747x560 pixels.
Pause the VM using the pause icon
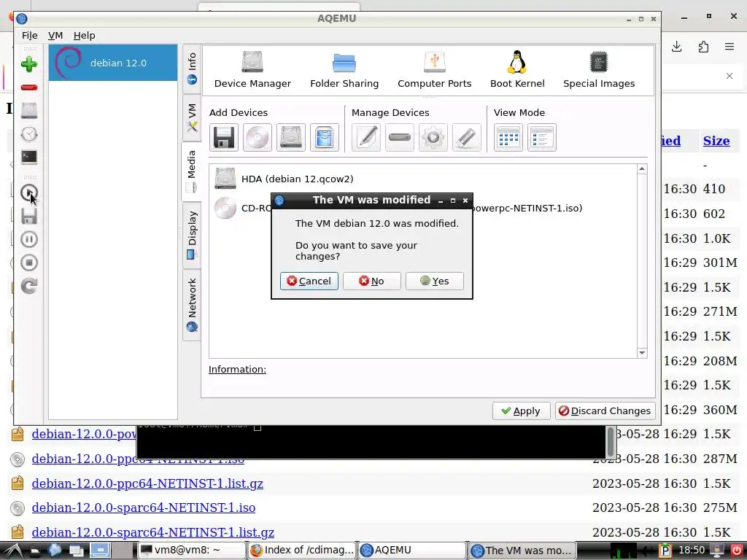tap(29, 239)
